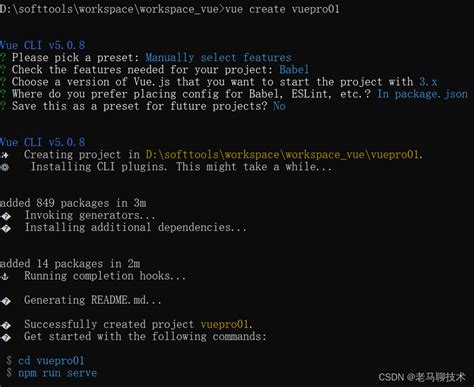Click the 'No' answer for saving preset
Image resolution: width=474 pixels, height=387 pixels.
pyautogui.click(x=279, y=106)
